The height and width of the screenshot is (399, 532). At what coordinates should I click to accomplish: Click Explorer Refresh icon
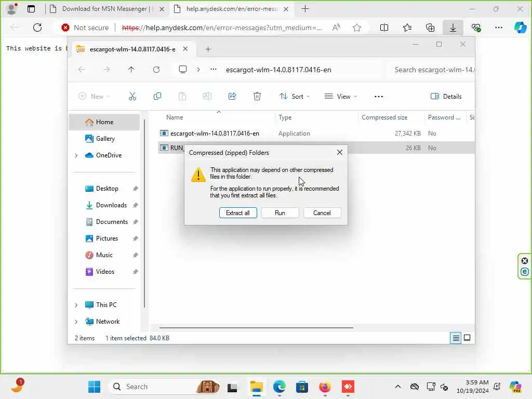coord(156,70)
